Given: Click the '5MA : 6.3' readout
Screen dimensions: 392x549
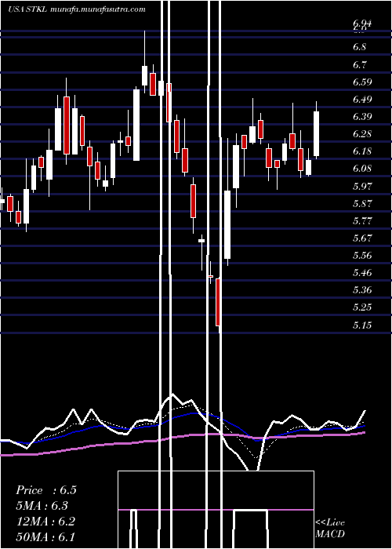Looking at the screenshot, I should pos(42,506).
